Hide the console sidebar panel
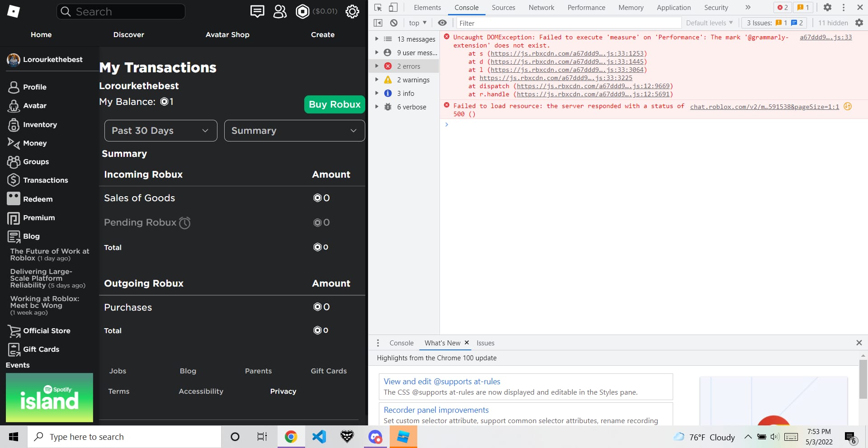 point(378,23)
